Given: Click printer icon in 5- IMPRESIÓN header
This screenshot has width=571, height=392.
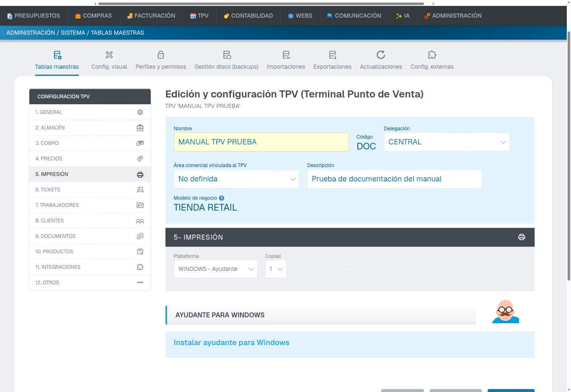Looking at the screenshot, I should click(x=522, y=237).
